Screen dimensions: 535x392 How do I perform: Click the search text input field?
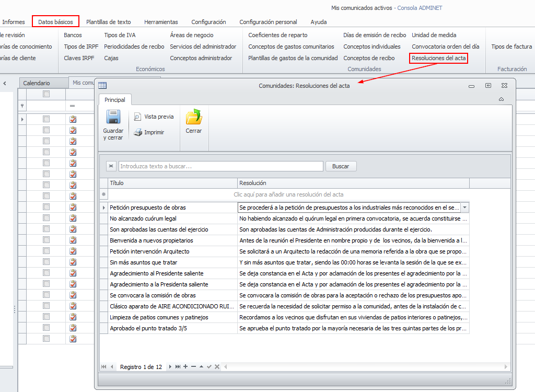coord(220,166)
